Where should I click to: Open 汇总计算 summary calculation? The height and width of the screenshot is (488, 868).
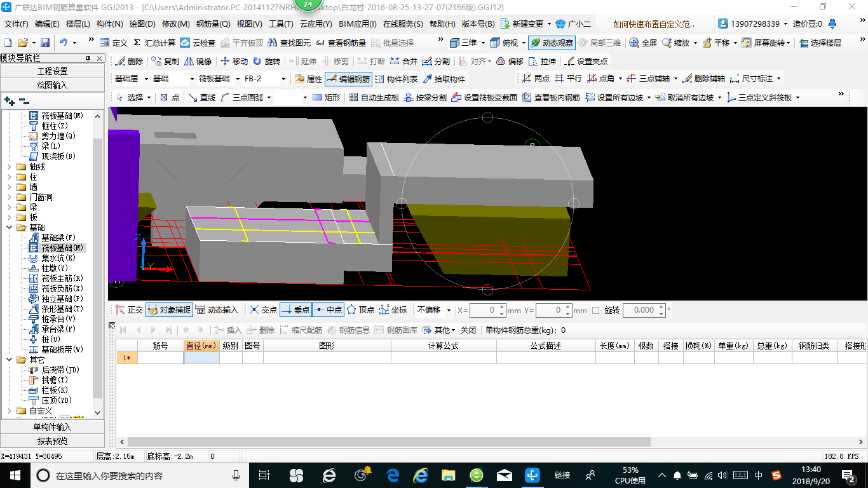click(154, 43)
